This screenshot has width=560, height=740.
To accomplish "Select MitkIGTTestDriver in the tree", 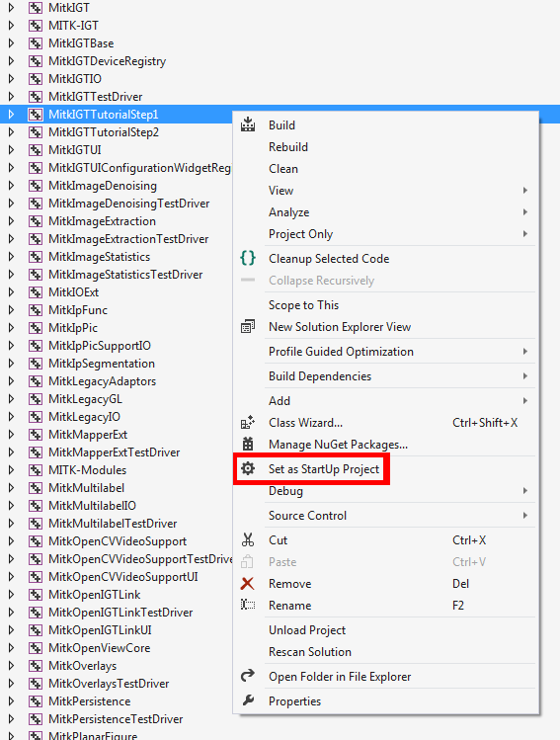I will 95,97.
